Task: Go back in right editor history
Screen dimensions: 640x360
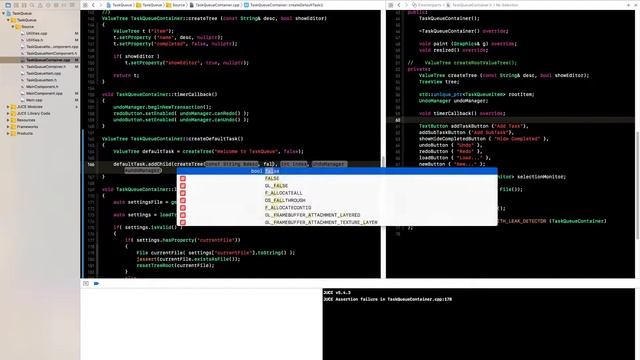Action: tap(399, 5)
